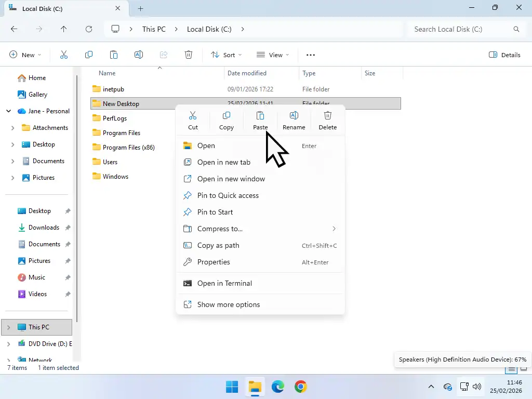Select Open in Terminal from context menu
532x399 pixels.
(x=224, y=283)
